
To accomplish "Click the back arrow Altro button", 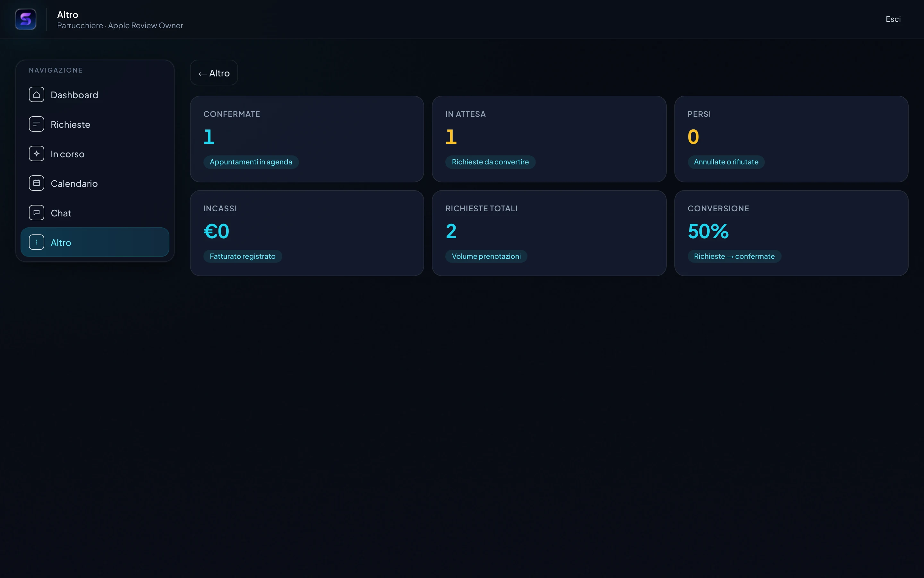I will (x=214, y=73).
